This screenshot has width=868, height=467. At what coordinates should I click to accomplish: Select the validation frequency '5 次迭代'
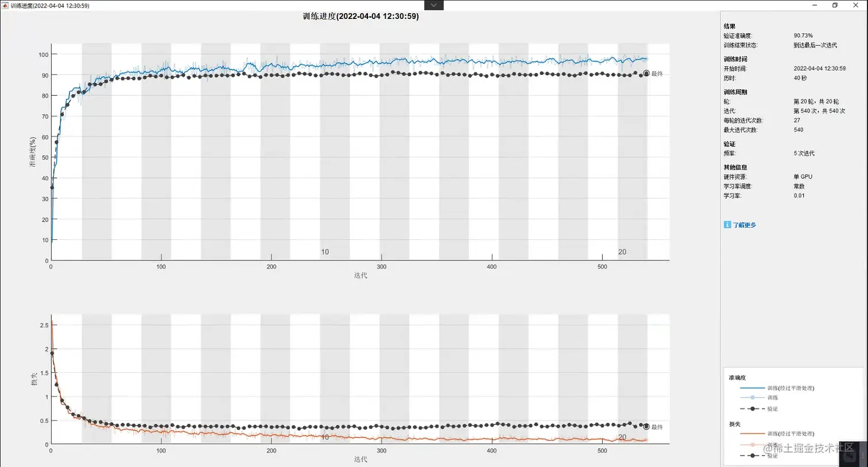(804, 153)
